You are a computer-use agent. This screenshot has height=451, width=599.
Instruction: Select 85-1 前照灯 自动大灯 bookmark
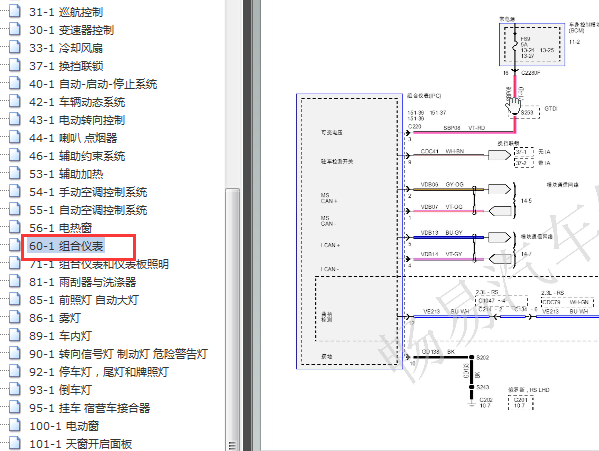(x=84, y=300)
